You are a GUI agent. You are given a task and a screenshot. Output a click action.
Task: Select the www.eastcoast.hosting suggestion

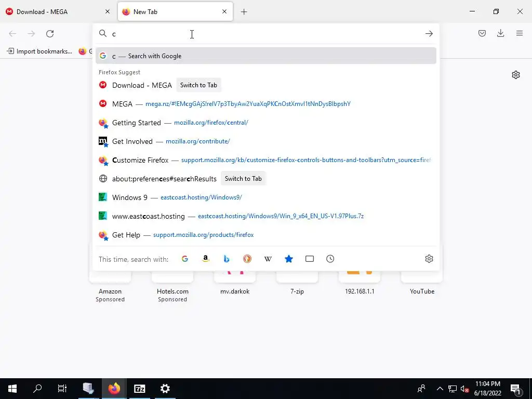[x=265, y=216]
